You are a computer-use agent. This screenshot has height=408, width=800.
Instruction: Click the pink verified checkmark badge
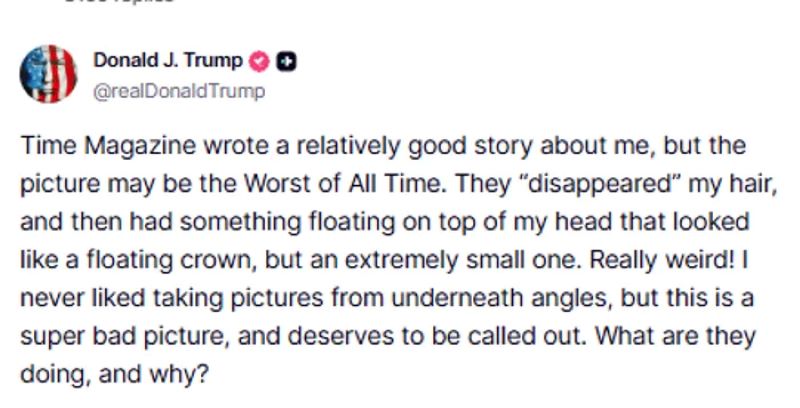click(258, 61)
